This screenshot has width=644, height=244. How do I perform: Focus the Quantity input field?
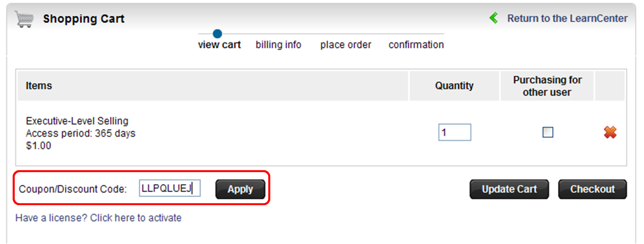click(x=455, y=132)
